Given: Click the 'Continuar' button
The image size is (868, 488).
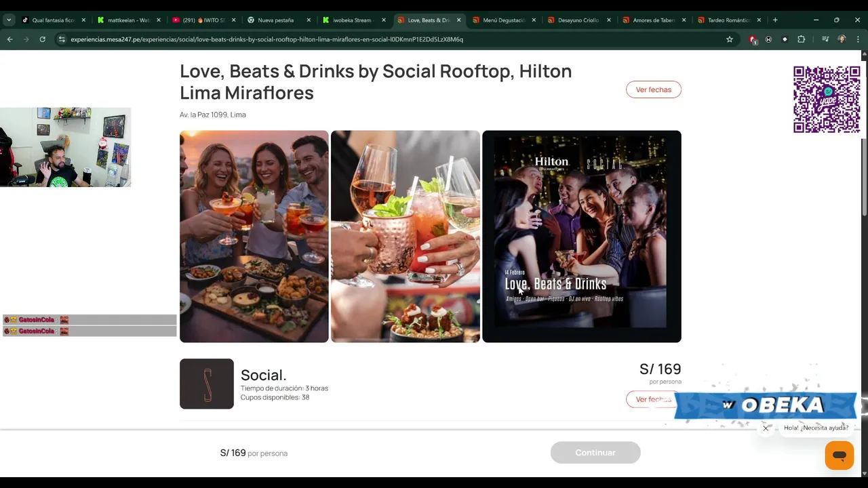Looking at the screenshot, I should click(595, 453).
